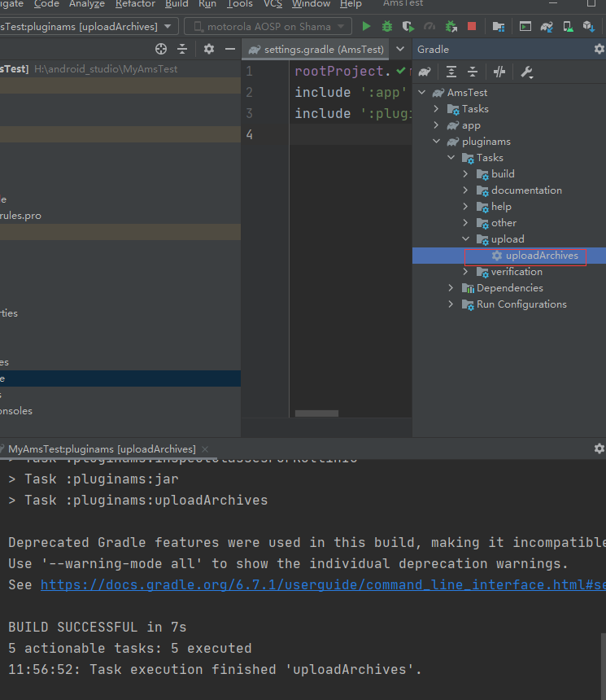
Task: Start the Debug bug icon
Action: coord(387,26)
